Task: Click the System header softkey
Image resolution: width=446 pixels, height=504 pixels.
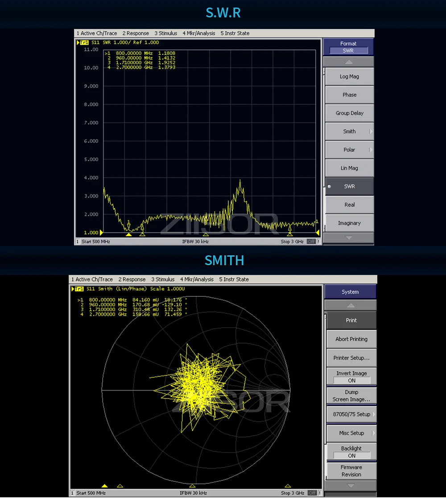Action: (351, 292)
